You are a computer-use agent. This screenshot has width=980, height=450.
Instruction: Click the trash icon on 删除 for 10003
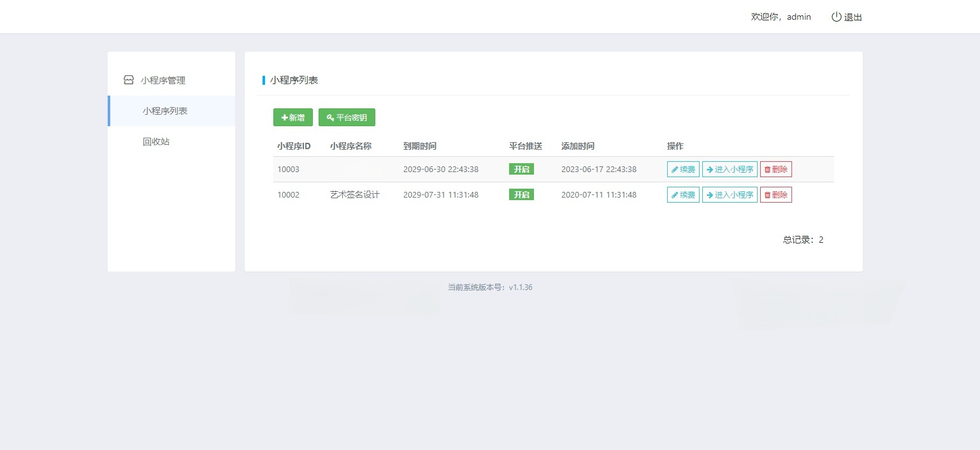click(x=767, y=169)
